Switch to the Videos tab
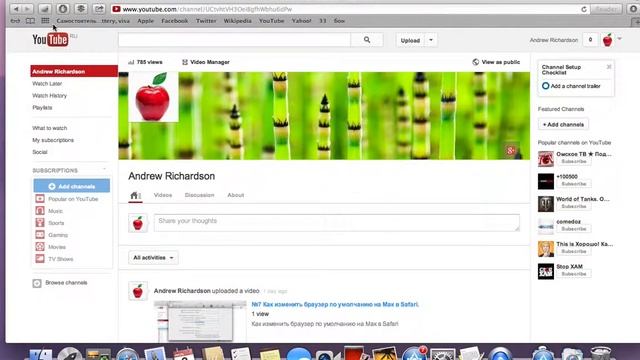 coord(163,195)
